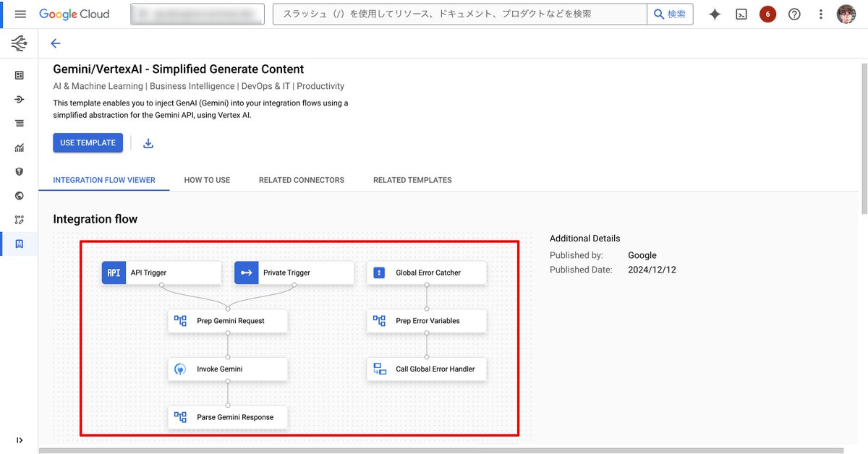Select the Prep Gemini Request node

(228, 321)
